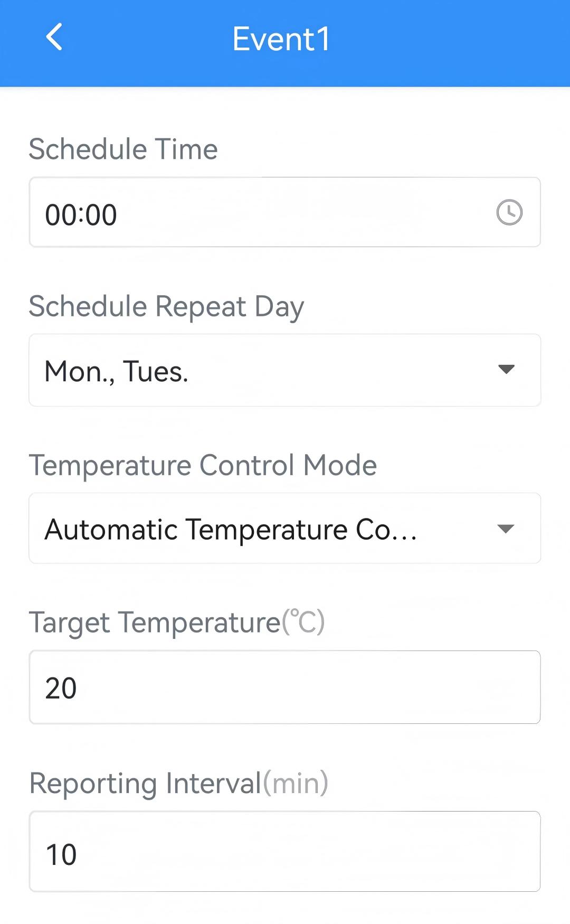Expand Temperature Control Mode dropdown arrow
The height and width of the screenshot is (924, 570).
(506, 529)
